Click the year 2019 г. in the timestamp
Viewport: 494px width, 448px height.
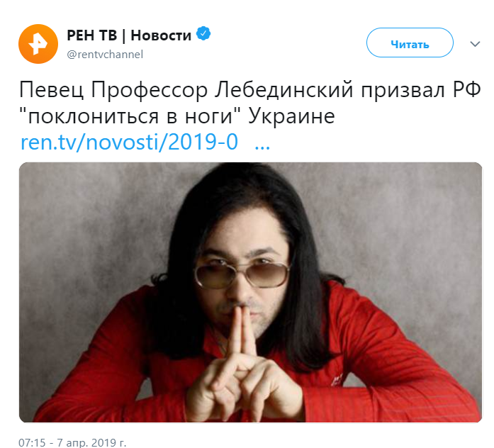pyautogui.click(x=109, y=442)
